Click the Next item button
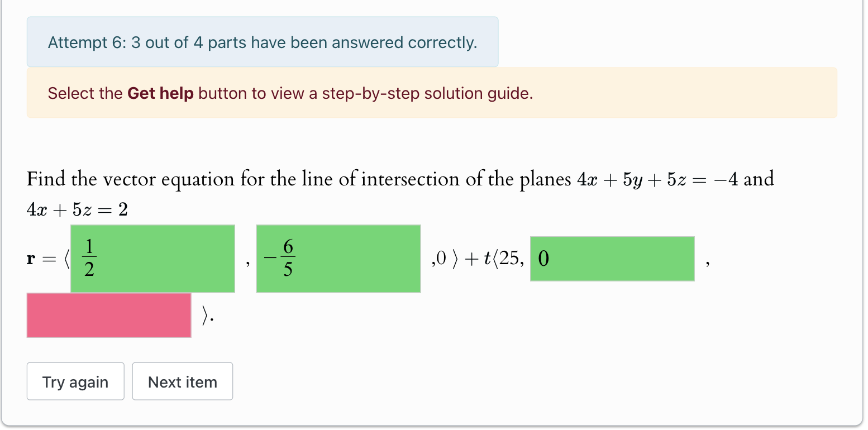 (182, 381)
